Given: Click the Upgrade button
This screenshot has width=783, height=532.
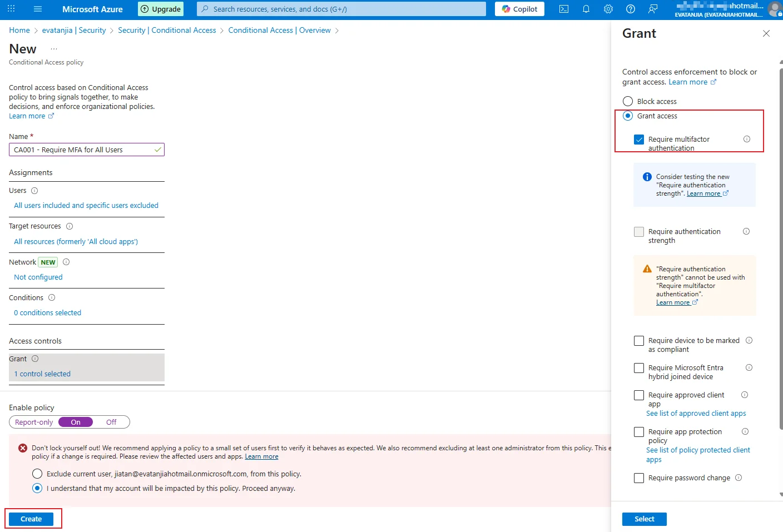Looking at the screenshot, I should [160, 9].
